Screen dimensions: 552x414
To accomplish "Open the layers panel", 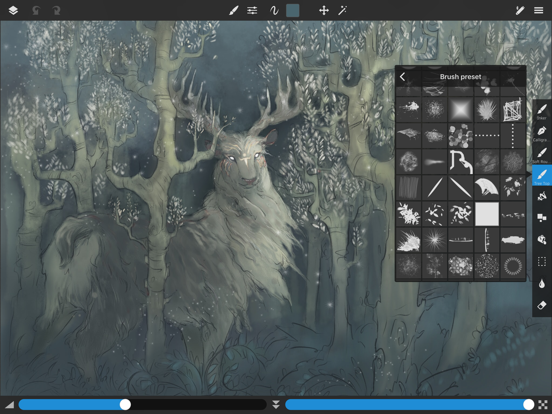I will [13, 11].
